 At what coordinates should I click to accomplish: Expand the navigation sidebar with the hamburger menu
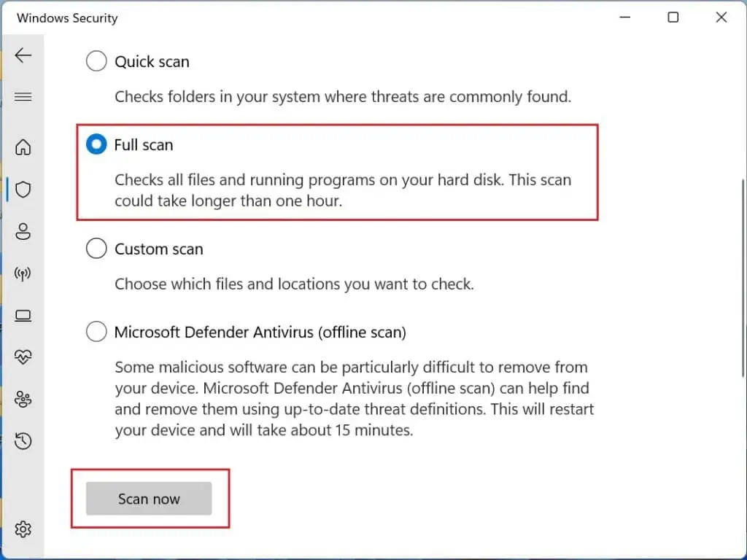point(23,96)
